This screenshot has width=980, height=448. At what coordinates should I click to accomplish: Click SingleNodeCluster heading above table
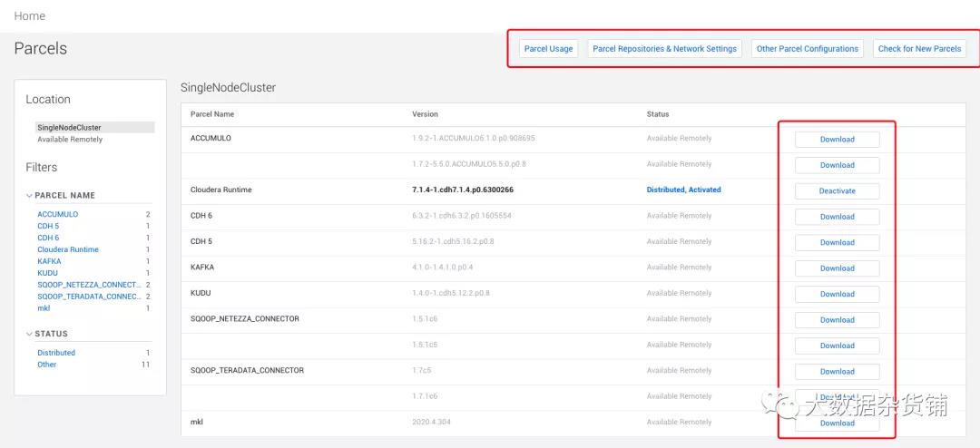[x=228, y=87]
